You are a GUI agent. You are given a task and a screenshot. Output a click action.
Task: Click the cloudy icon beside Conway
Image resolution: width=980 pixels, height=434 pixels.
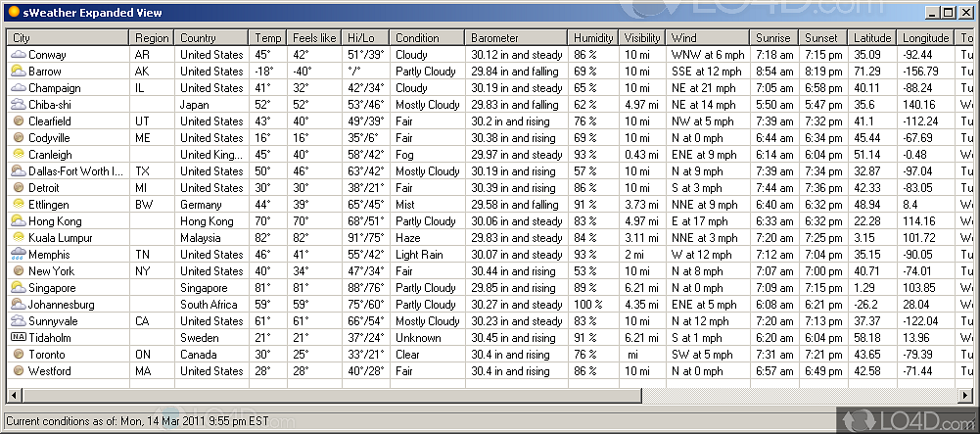19,55
